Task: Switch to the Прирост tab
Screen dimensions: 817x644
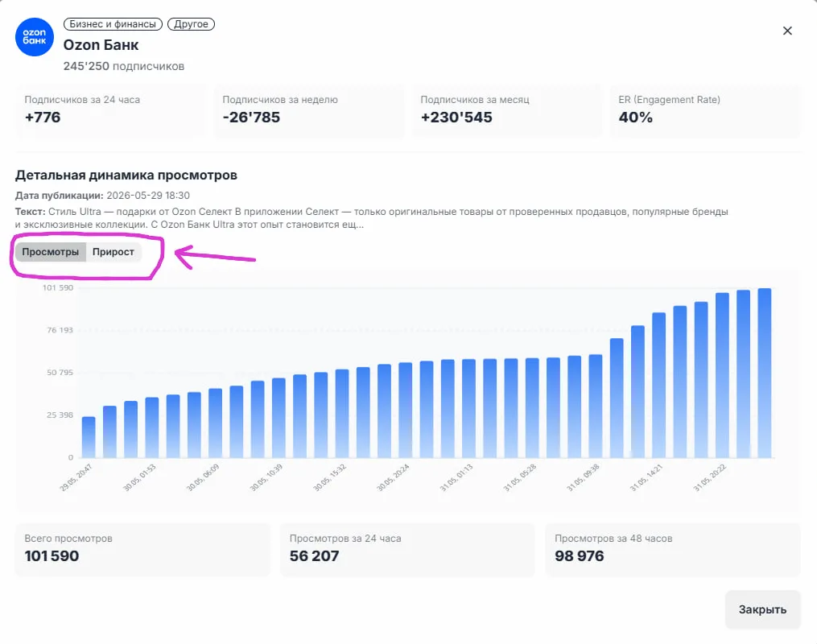Action: (x=113, y=252)
